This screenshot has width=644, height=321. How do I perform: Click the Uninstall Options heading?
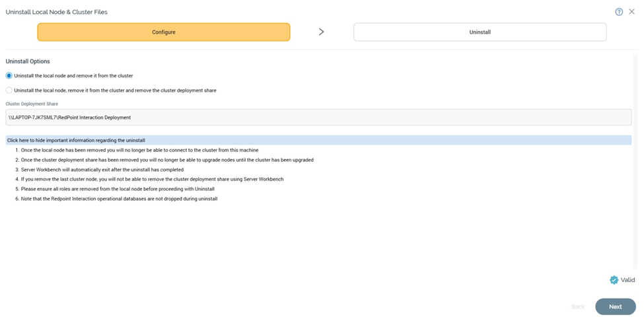coord(28,61)
